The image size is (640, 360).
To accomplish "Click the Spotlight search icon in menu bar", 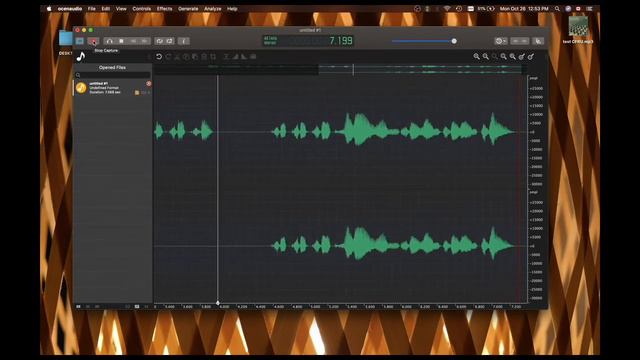I will (557, 9).
